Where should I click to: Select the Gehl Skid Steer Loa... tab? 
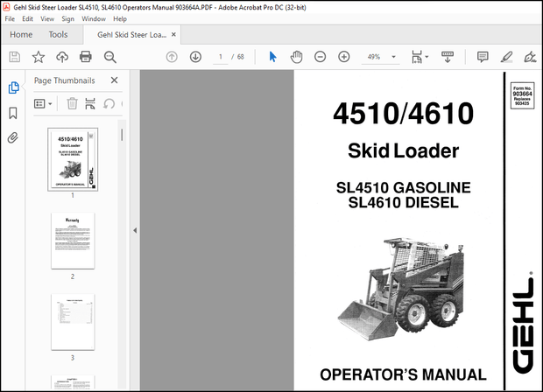(131, 35)
